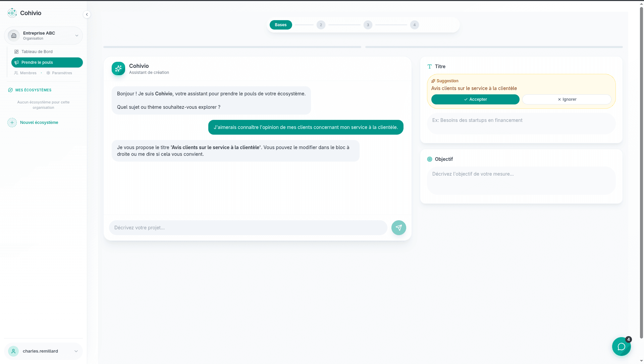Accept the suggested title
Screen dimensions: 644x364
[475, 99]
